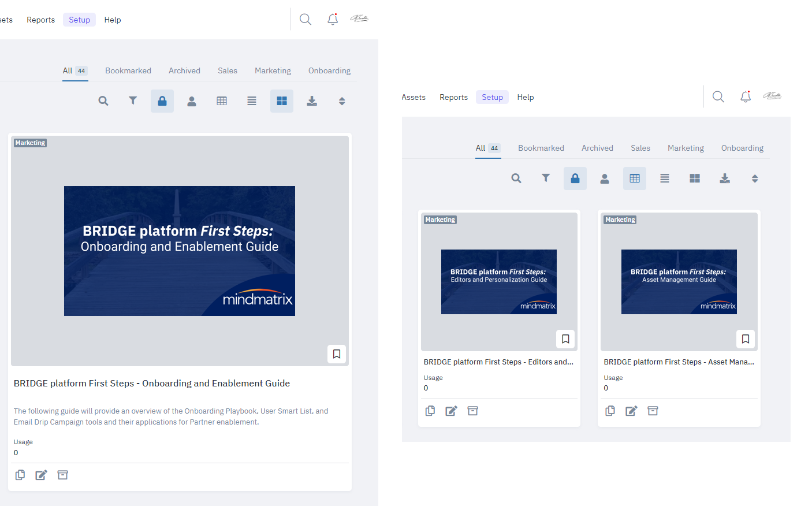Viewport: 812px width, 506px height.
Task: Select the All tab in left panel
Action: [75, 70]
